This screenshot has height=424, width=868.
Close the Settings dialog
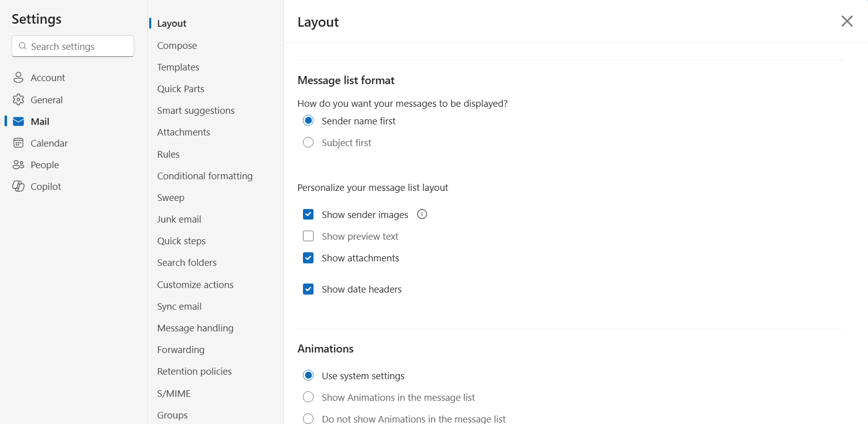coord(847,21)
